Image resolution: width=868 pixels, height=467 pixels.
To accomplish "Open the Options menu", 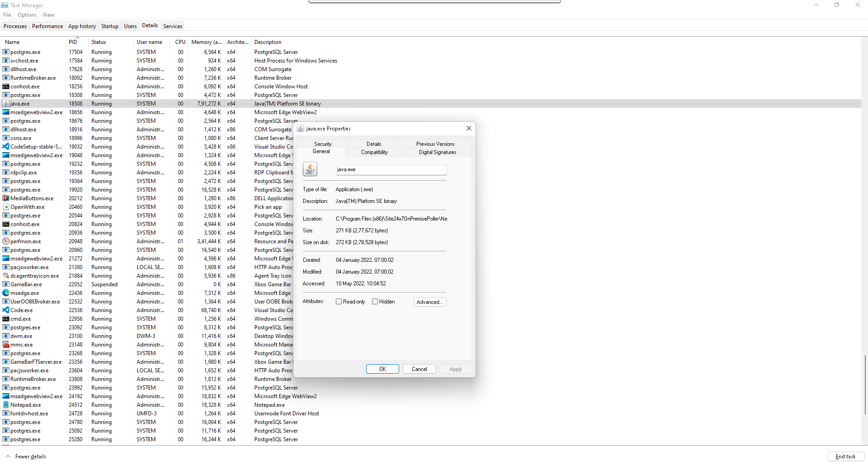I will point(27,15).
